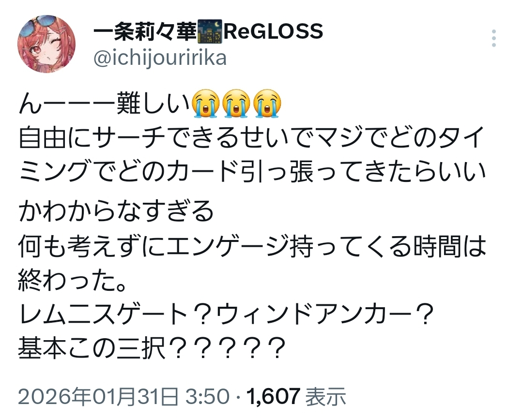Screen dimensions: 523x420
Task: Open the three-dot more options menu
Action: pos(494,38)
